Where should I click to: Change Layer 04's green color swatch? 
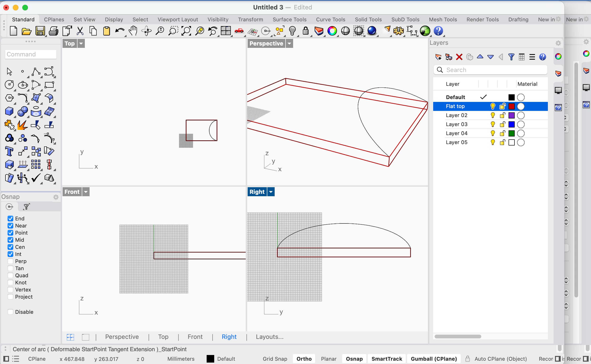point(512,133)
